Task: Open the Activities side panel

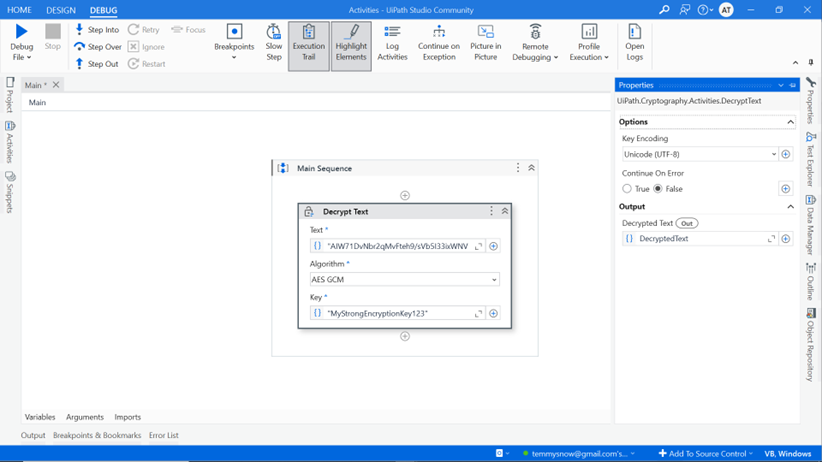Action: coord(9,142)
